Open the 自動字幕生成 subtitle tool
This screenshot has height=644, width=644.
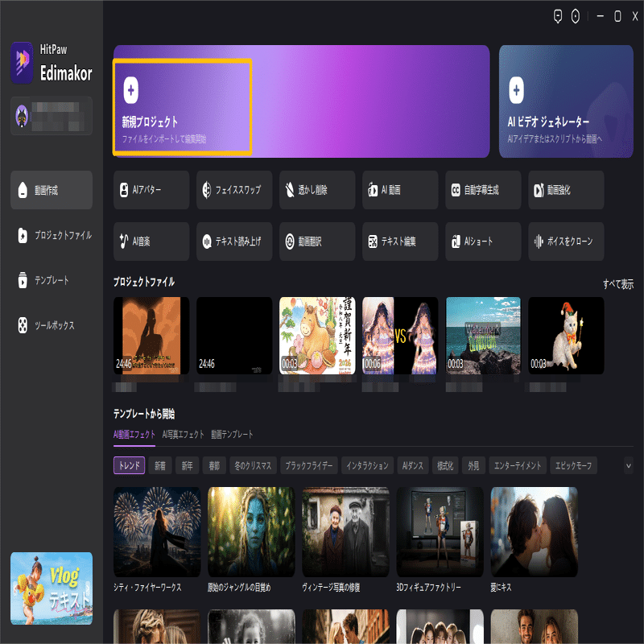(x=483, y=190)
